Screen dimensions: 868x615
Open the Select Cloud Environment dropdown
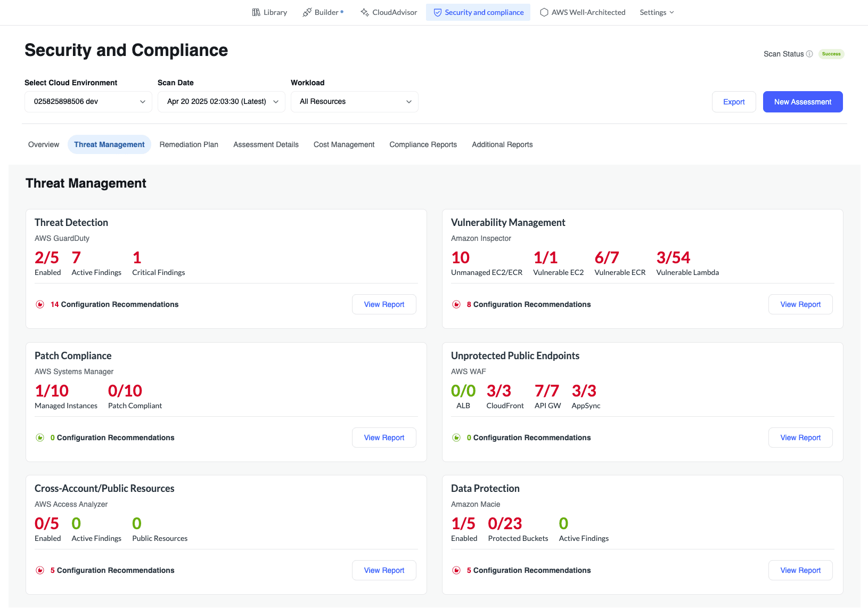point(88,102)
